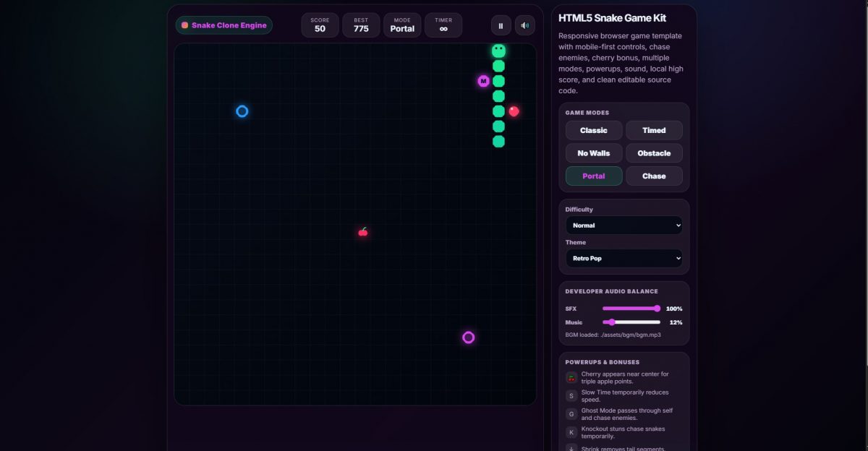The height and width of the screenshot is (451, 868).
Task: Select the active Portal mode button
Action: [594, 176]
